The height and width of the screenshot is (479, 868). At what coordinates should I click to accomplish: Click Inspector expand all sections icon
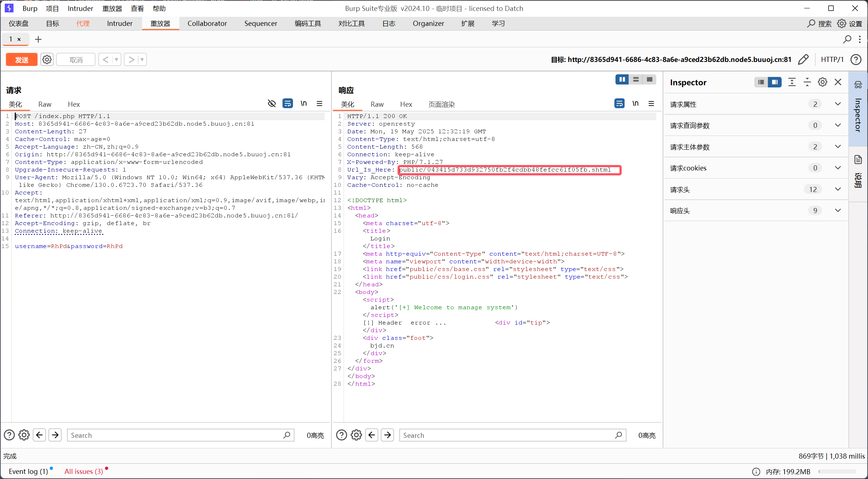tap(792, 82)
